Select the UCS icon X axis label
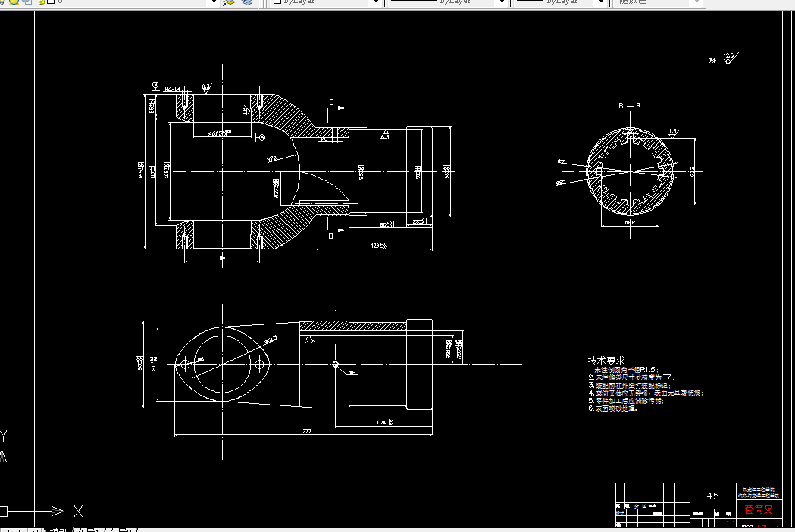The height and width of the screenshot is (532, 795). [78, 512]
